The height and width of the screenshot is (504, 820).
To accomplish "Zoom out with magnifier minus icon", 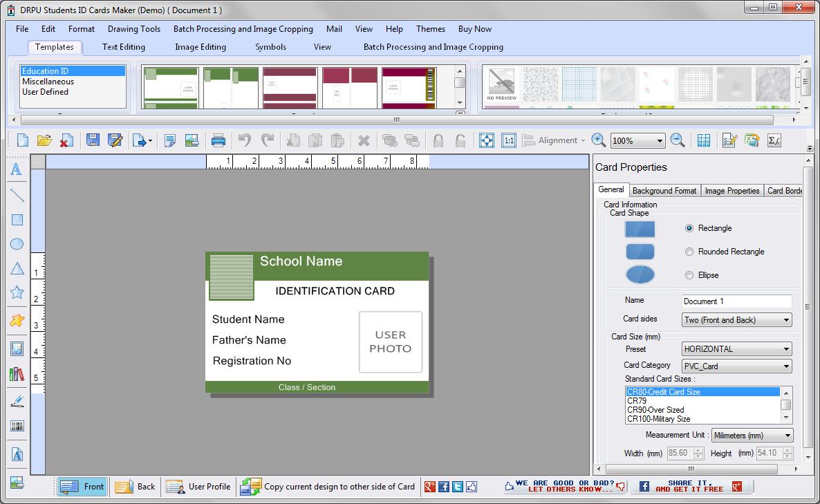I will (678, 140).
